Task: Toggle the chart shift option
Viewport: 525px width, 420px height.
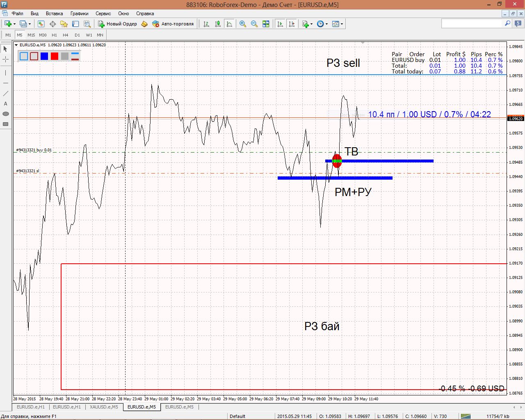Action: click(x=292, y=24)
